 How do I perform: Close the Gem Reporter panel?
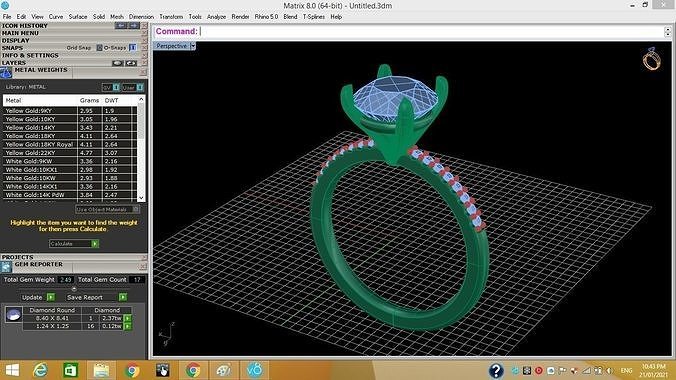coord(144,266)
